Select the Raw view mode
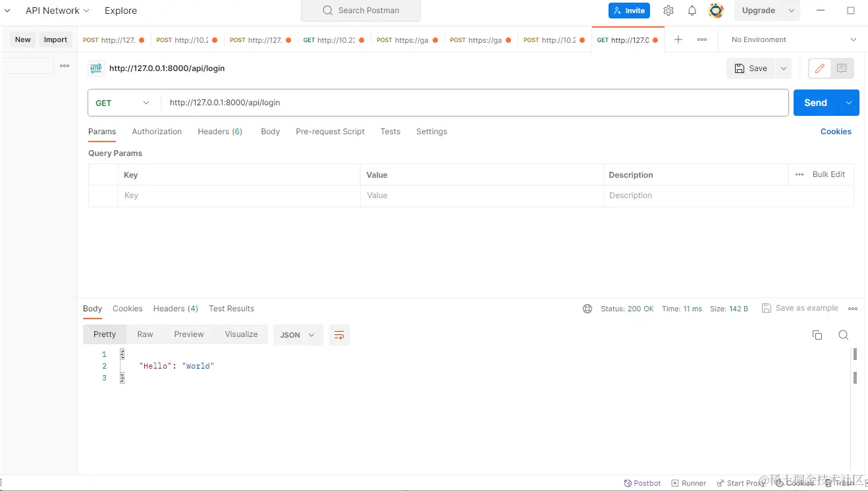The image size is (868, 491). click(x=145, y=334)
